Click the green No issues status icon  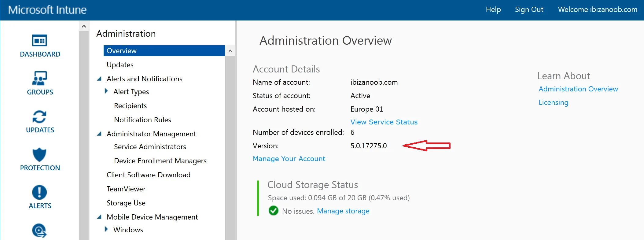[273, 211]
